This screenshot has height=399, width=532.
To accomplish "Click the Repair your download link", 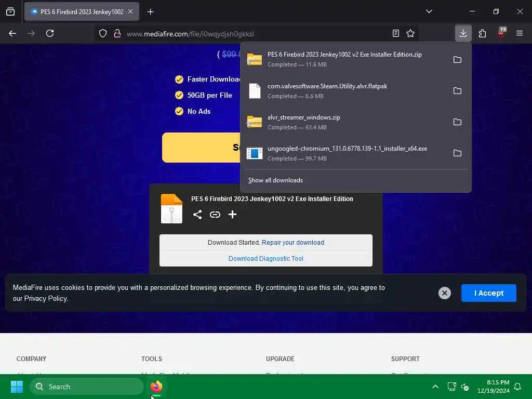I will pos(293,242).
